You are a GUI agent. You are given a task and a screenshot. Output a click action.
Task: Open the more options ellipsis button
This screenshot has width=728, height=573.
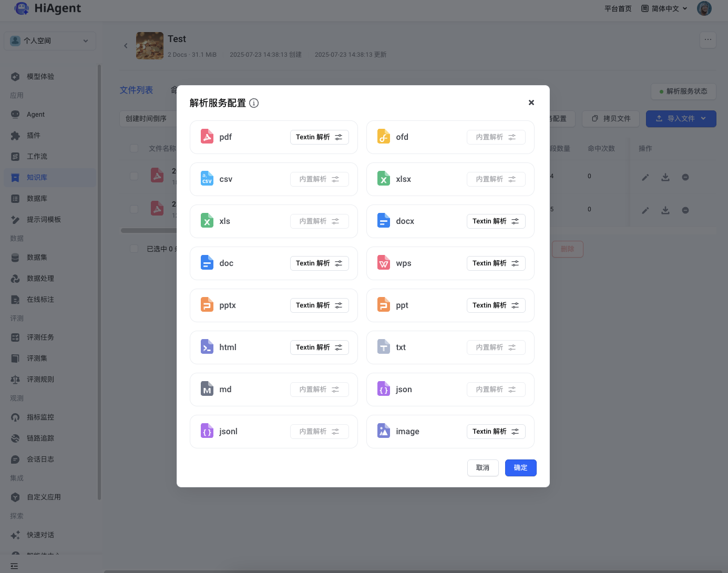708,39
